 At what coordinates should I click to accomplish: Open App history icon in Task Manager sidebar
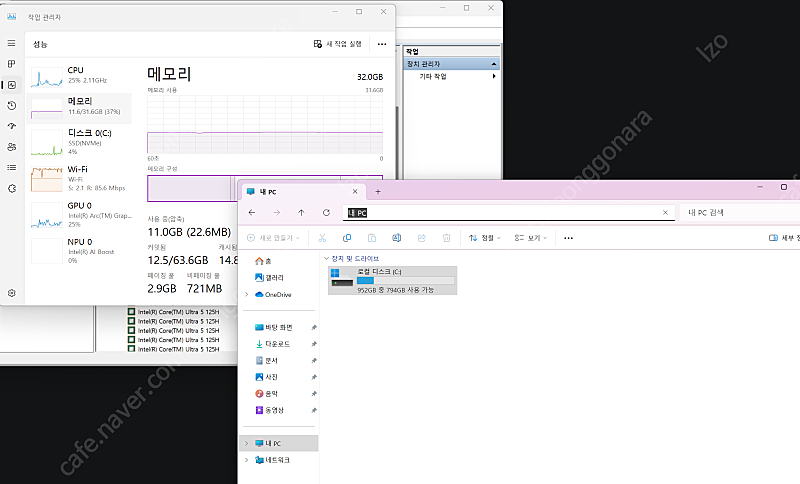12,106
